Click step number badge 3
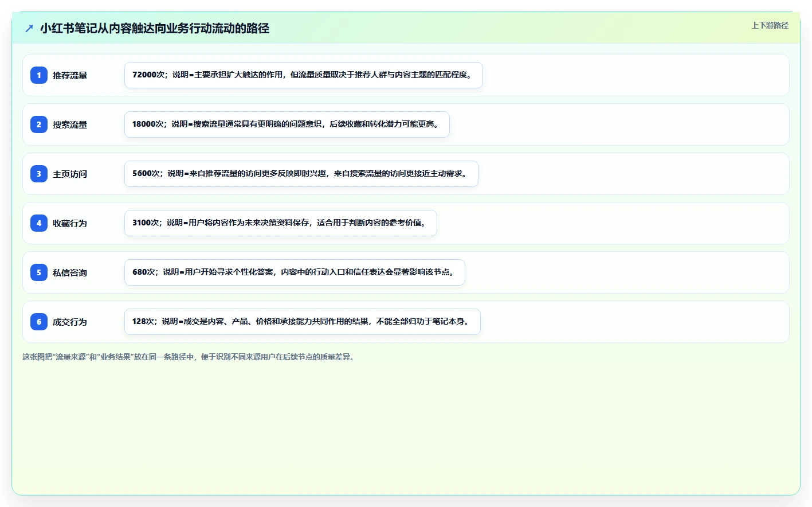Screen dimensions: 812x507 39,174
